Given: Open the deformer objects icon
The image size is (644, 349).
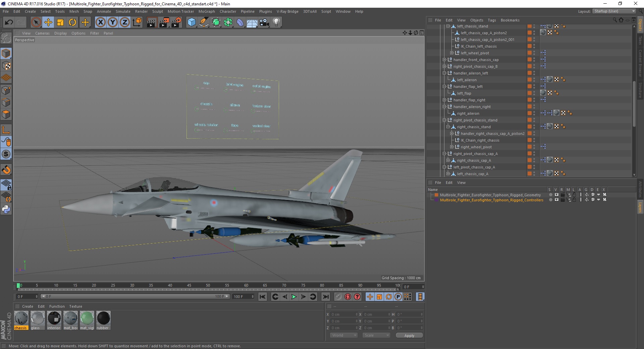Looking at the screenshot, I should pos(240,22).
